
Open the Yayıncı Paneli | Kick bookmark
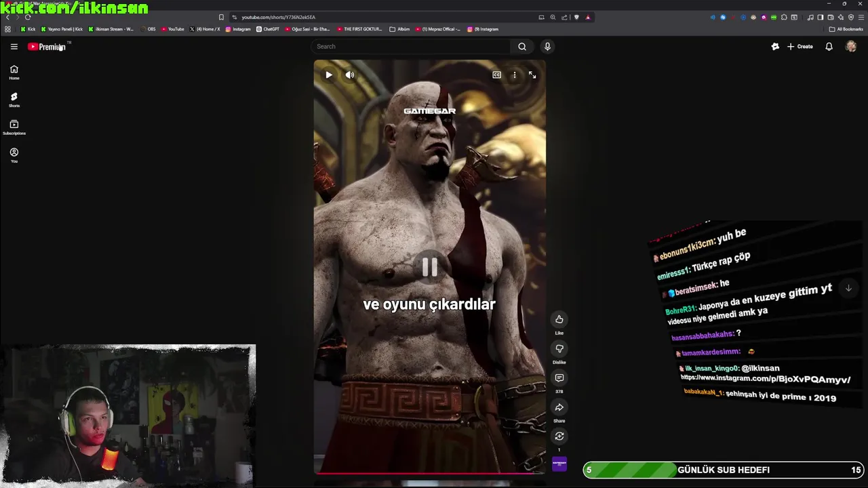click(x=62, y=29)
